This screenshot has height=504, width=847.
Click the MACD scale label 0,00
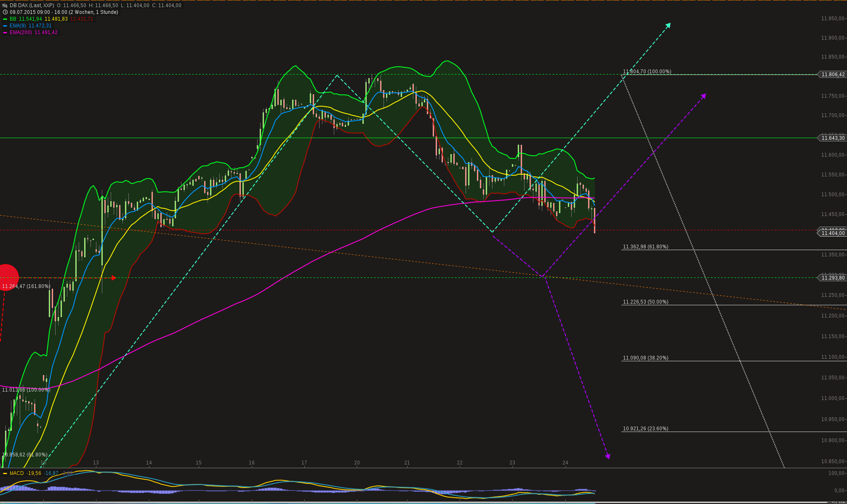[839, 491]
